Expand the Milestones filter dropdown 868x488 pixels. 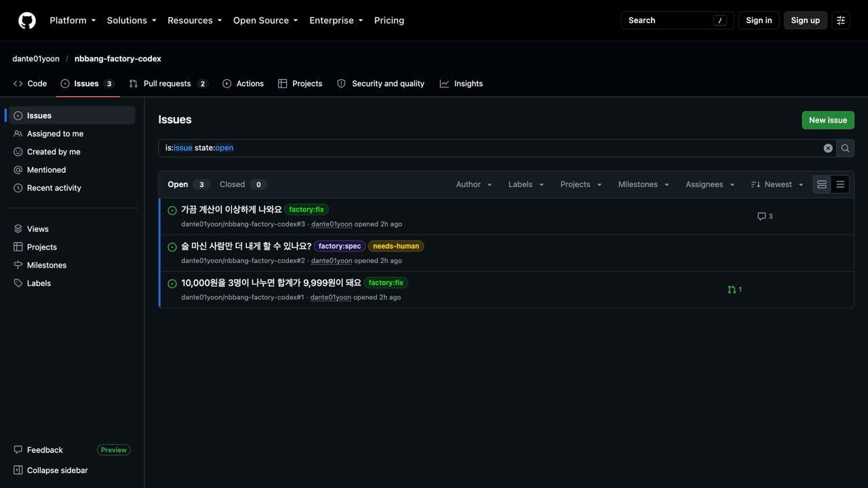[x=644, y=184]
